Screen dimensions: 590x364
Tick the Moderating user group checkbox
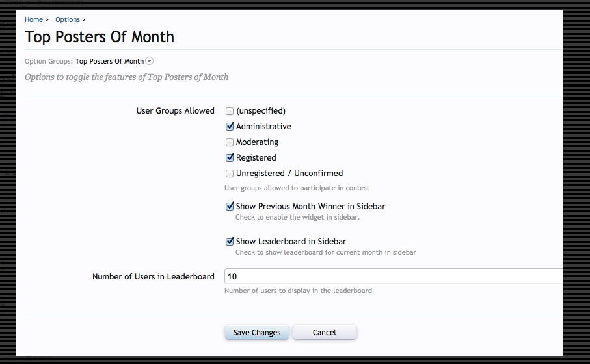(x=230, y=142)
